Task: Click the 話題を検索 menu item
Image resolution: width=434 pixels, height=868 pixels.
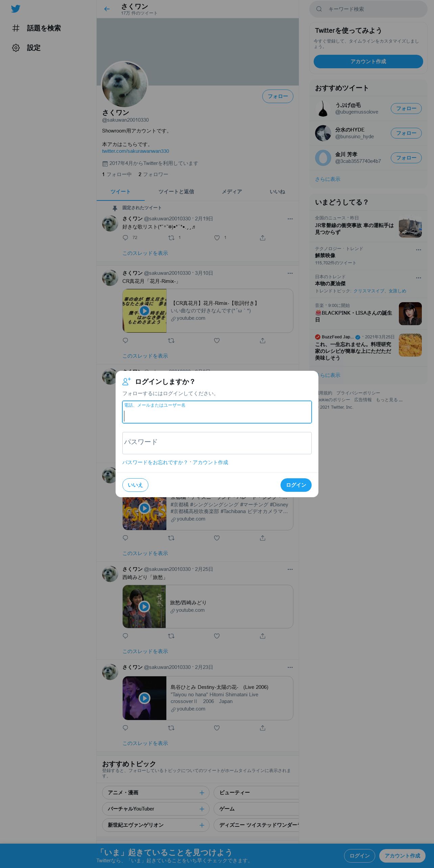Action: pos(37,28)
